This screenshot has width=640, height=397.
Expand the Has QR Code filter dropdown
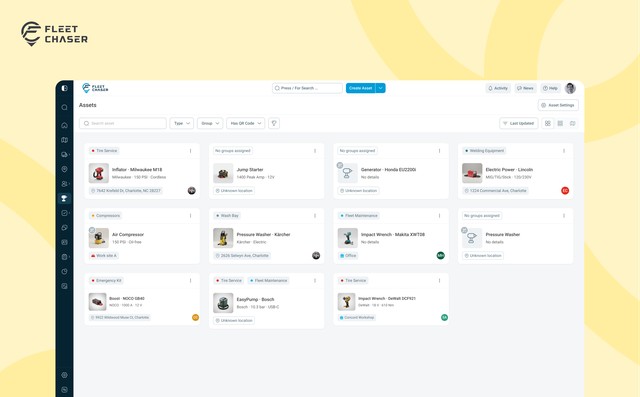[x=246, y=123]
